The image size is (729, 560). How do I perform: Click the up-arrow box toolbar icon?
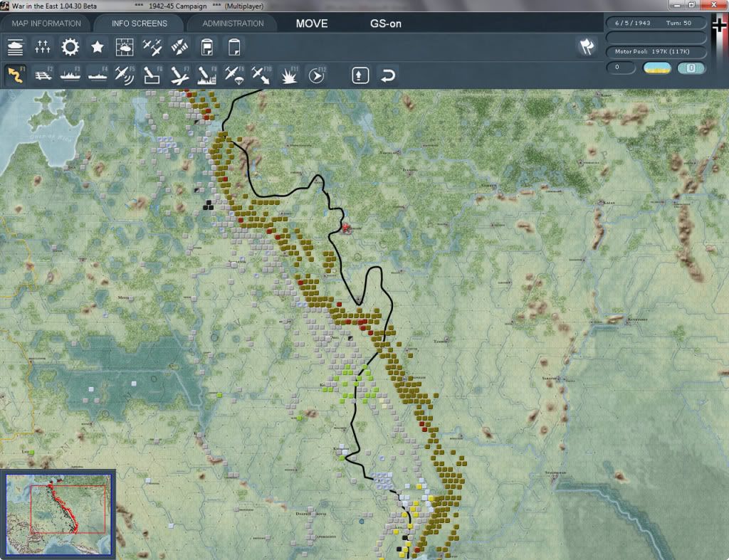[x=360, y=75]
